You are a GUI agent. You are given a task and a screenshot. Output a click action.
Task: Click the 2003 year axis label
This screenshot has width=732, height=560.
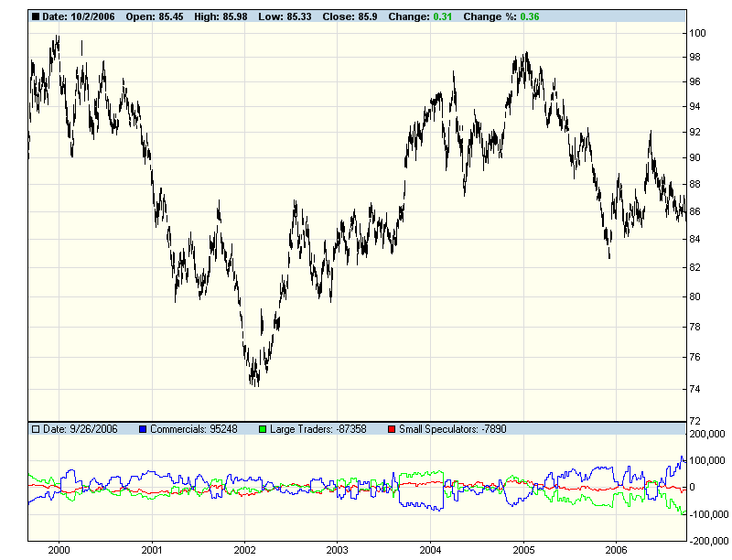point(337,550)
